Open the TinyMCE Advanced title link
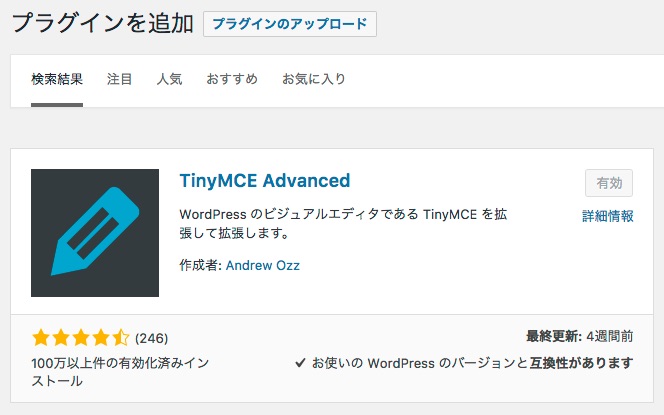The image size is (664, 415). coord(265,181)
